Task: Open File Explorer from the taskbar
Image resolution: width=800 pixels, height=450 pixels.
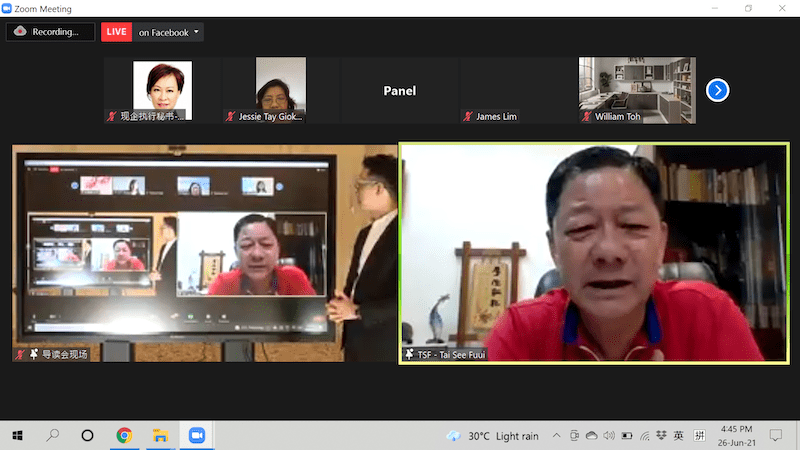Action: click(159, 436)
